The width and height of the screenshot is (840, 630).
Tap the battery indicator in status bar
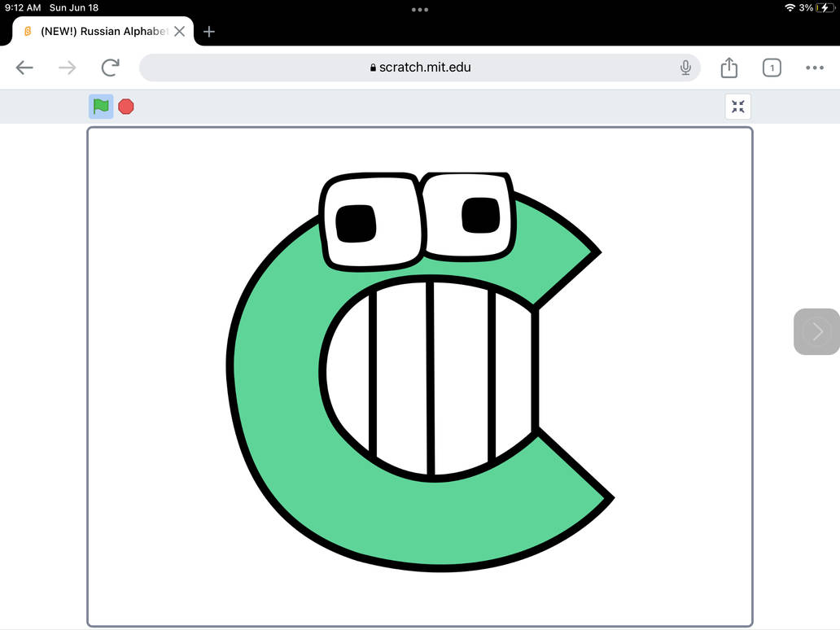(x=825, y=7)
